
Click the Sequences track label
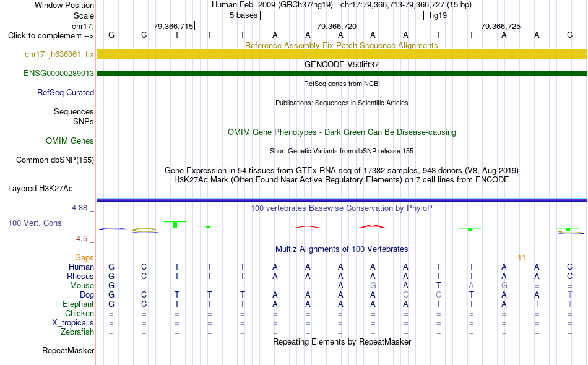(74, 112)
